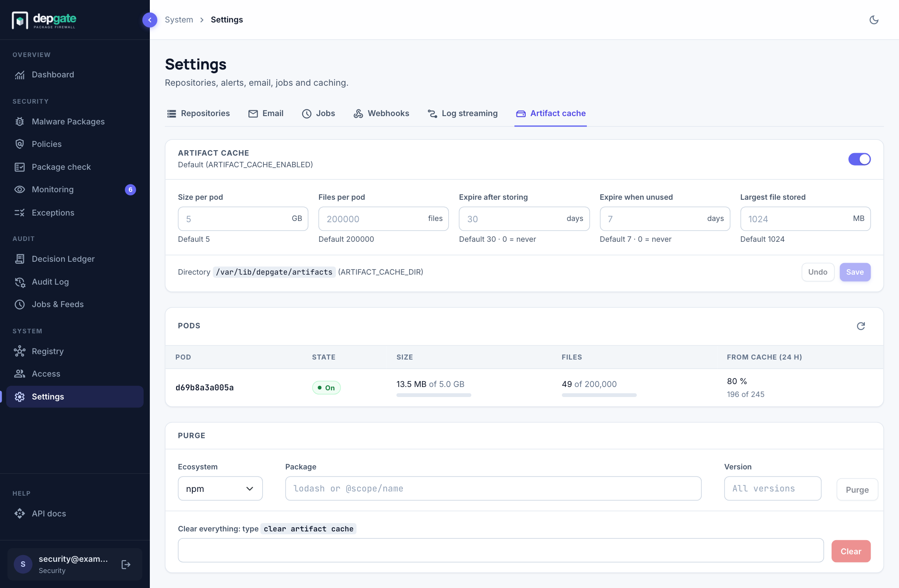This screenshot has height=588, width=899.
Task: Open API docs
Action: [x=75, y=514]
